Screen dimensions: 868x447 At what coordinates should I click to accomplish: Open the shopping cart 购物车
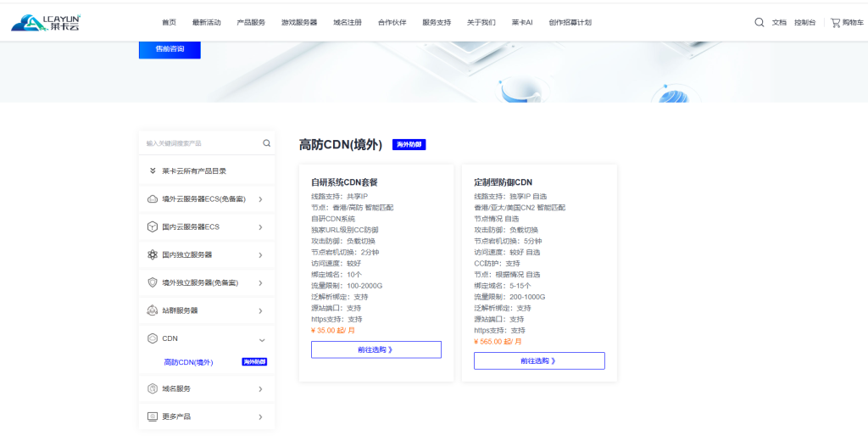coord(847,22)
